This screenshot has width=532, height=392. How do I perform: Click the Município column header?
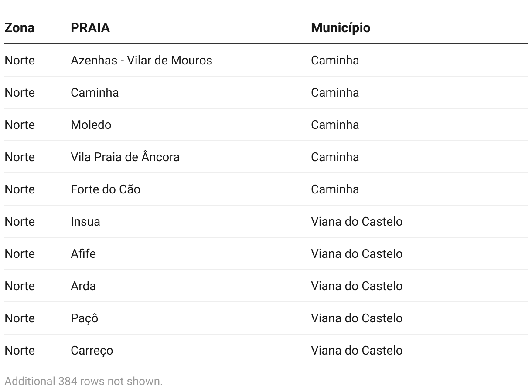coord(341,28)
